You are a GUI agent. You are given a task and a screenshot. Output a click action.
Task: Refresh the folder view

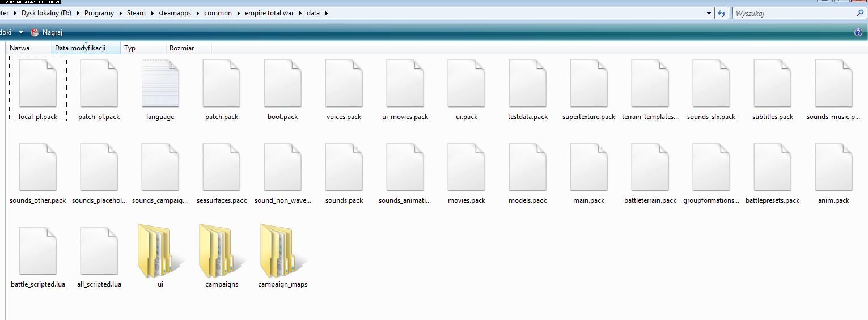tap(721, 13)
